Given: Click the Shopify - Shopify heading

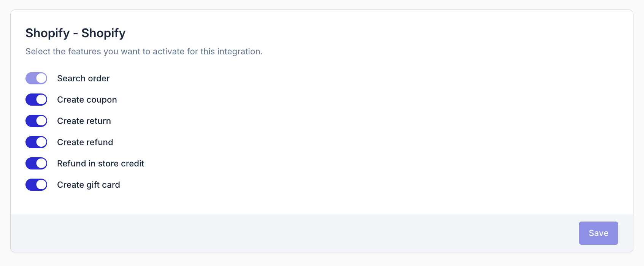Looking at the screenshot, I should pyautogui.click(x=75, y=33).
